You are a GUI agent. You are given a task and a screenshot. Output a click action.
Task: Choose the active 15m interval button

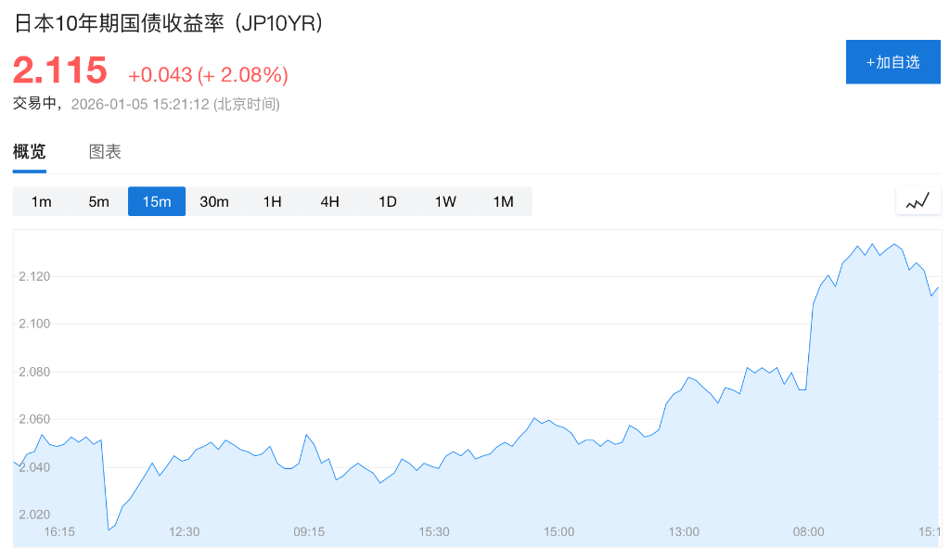click(157, 201)
